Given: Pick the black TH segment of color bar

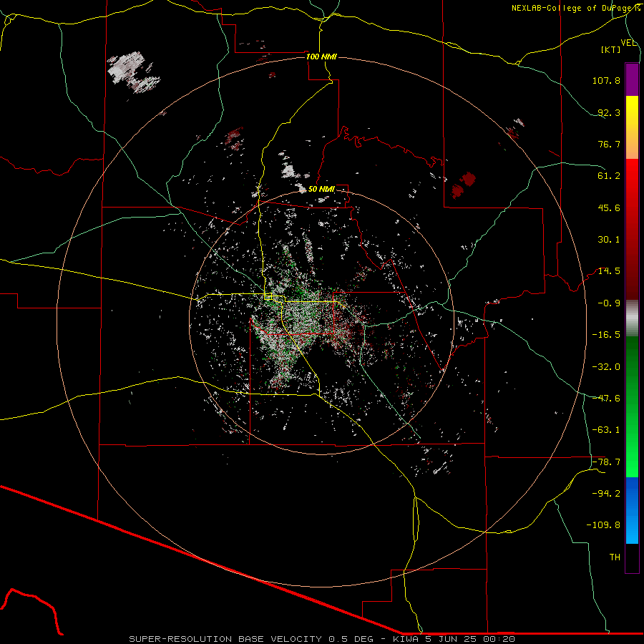Looking at the screenshot, I should [632, 558].
